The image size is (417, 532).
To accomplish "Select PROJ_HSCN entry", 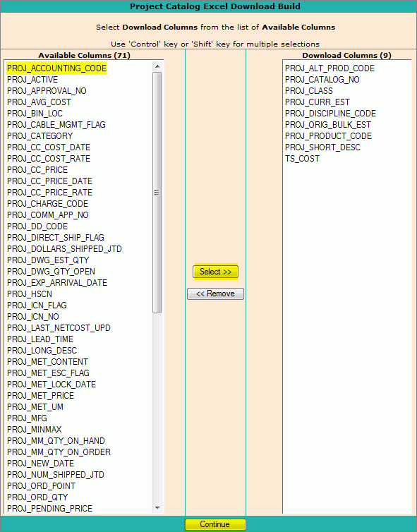I will coord(30,294).
